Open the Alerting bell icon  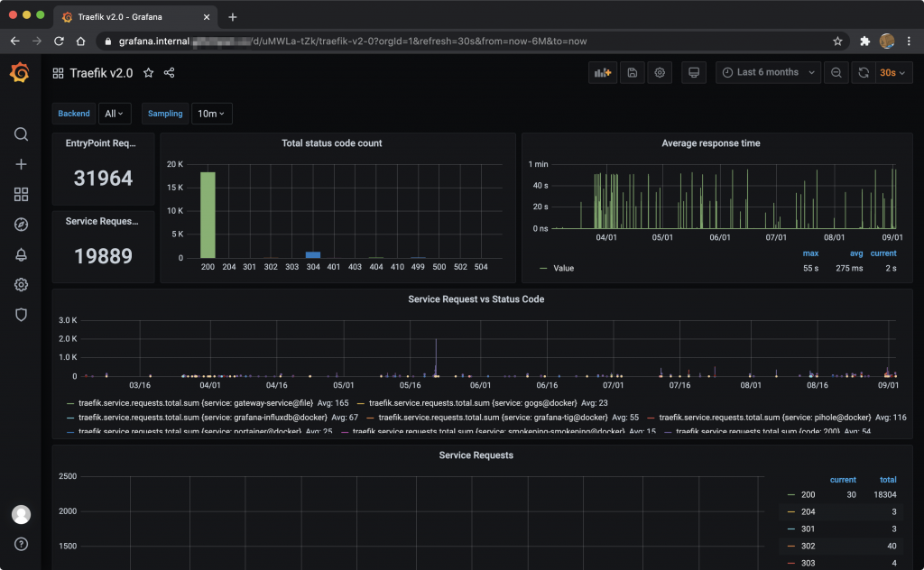click(x=21, y=255)
